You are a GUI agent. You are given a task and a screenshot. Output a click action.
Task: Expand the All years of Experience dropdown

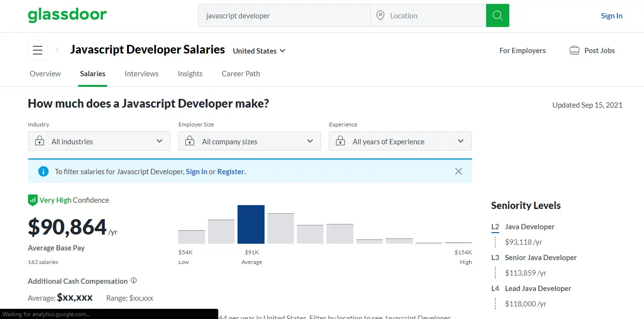pyautogui.click(x=400, y=141)
